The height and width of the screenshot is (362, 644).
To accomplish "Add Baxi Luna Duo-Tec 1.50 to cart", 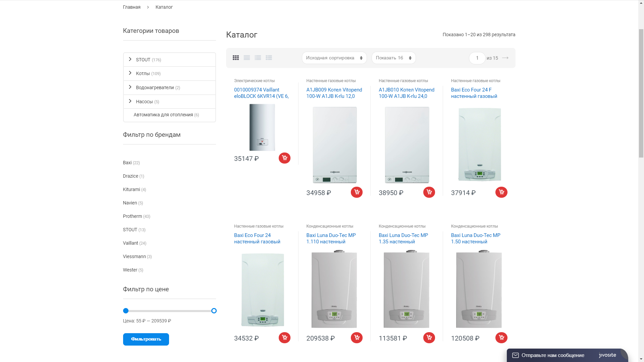I will [501, 338].
